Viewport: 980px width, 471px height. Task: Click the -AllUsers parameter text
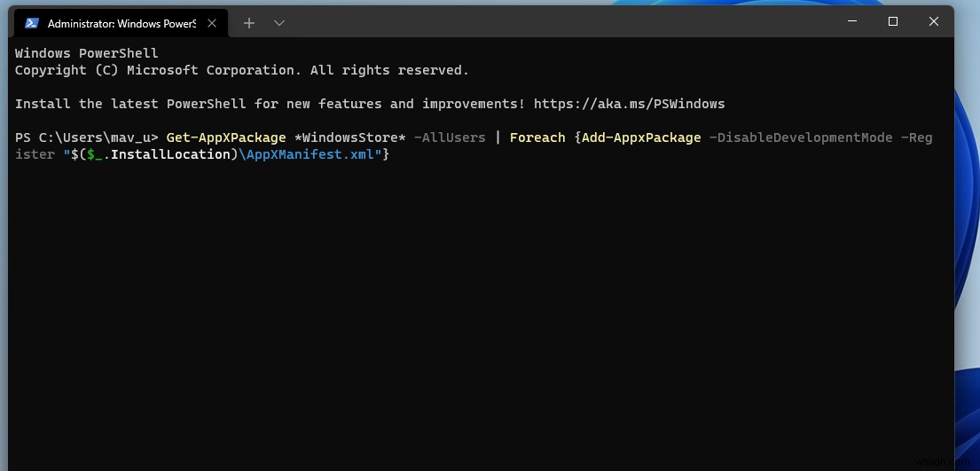449,137
